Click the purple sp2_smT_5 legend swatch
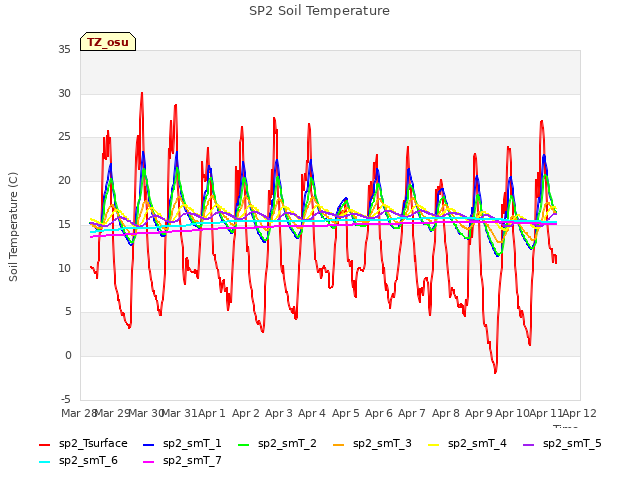Image resolution: width=640 pixels, height=480 pixels. point(528,444)
